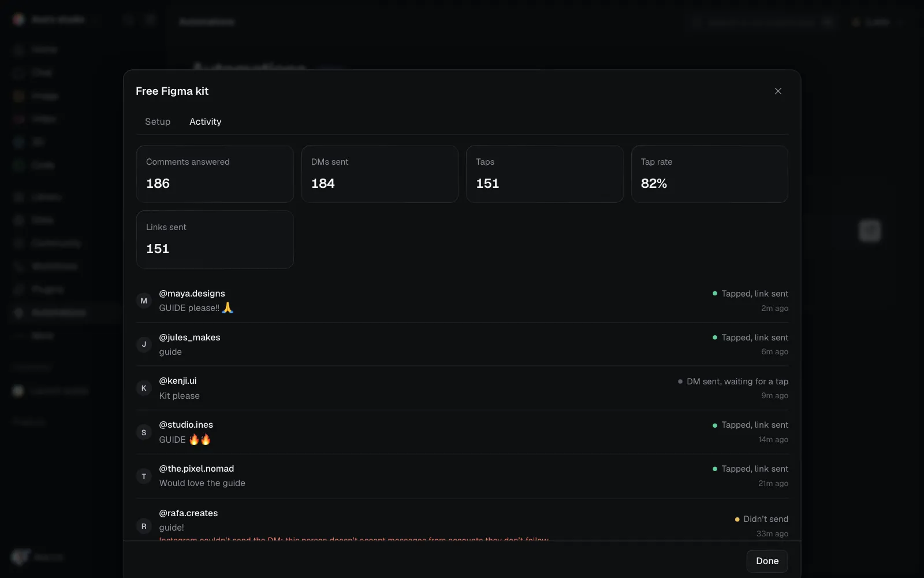The width and height of the screenshot is (924, 578).
Task: Click the S avatar for studio.ines
Action: point(144,432)
